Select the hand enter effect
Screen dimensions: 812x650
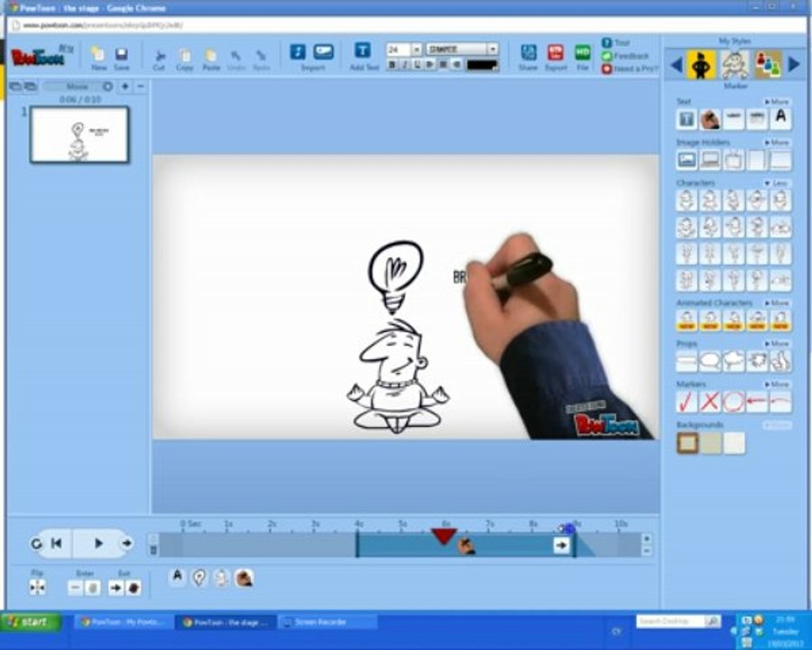(93, 588)
